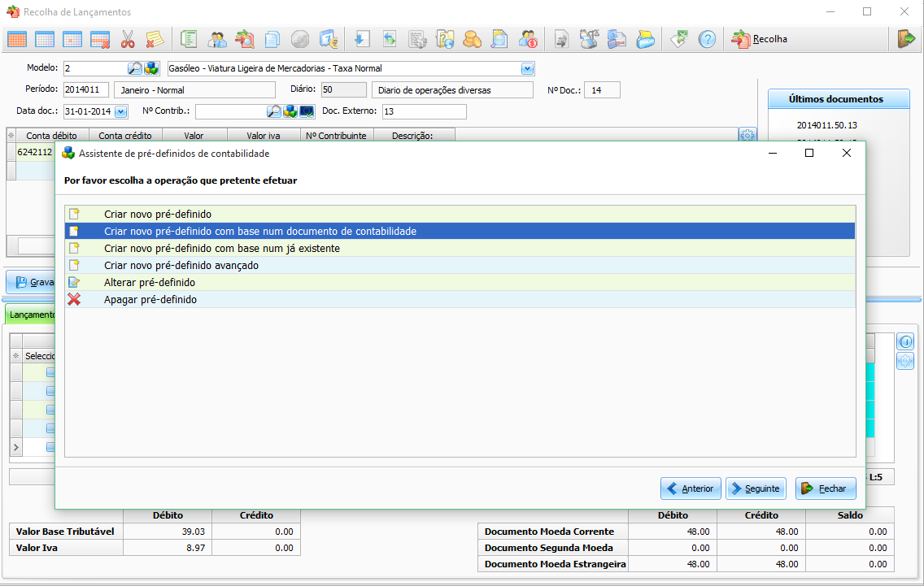Click the Seguinte button in wizard

(756, 488)
